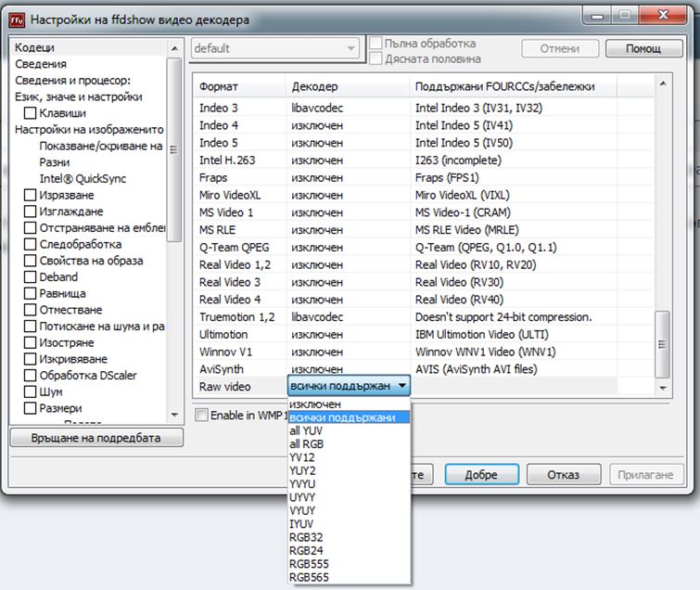The image size is (700, 590).
Task: Toggle 'Изкривяване' checkbox
Action: coord(30,359)
